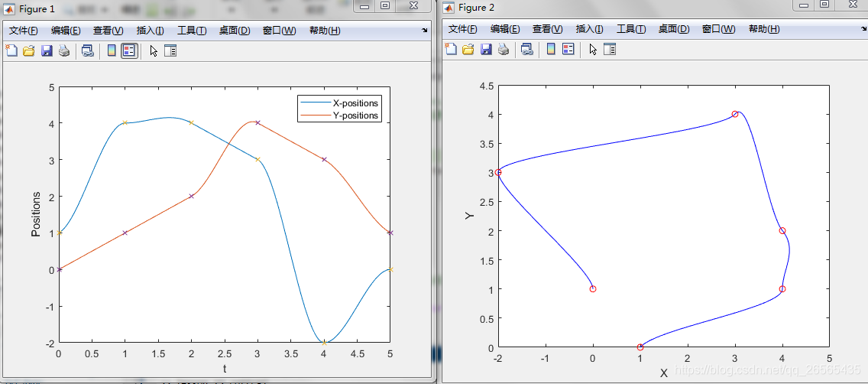Click MATLAB logo in Figure 2 title bar
Screen dimensions: 868x384
point(449,7)
